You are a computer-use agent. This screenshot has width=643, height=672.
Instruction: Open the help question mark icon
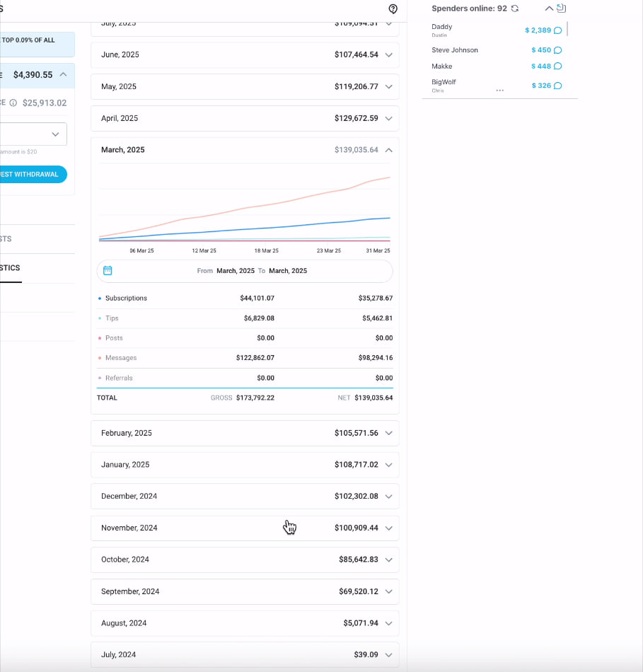393,9
